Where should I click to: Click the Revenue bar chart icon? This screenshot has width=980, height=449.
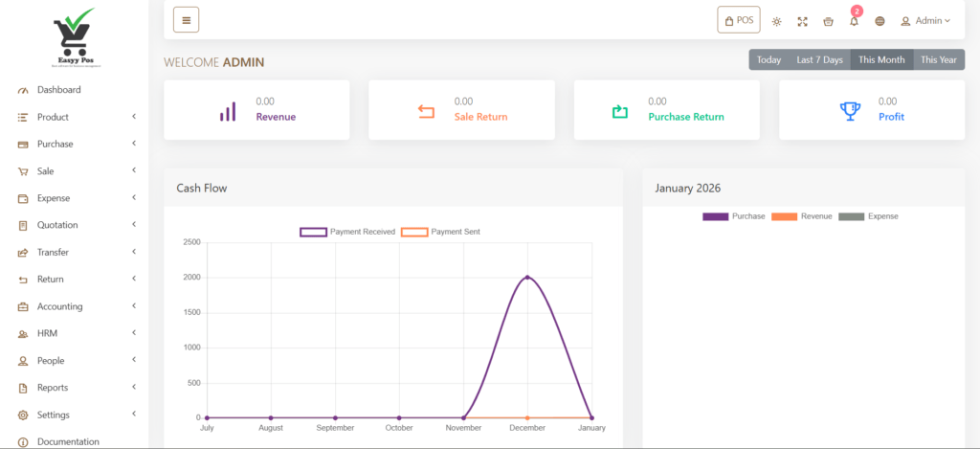point(228,111)
